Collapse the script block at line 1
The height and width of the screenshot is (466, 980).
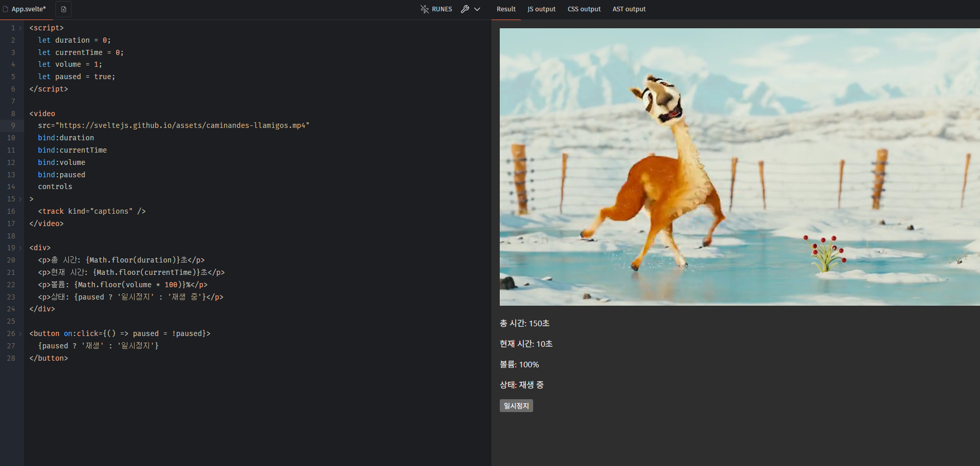coord(21,28)
